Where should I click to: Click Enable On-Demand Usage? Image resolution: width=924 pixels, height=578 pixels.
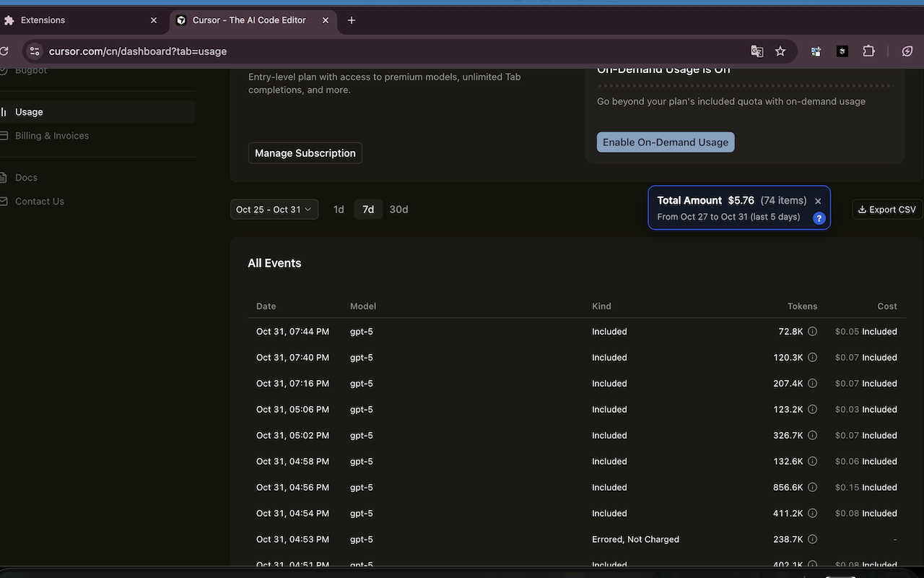665,142
